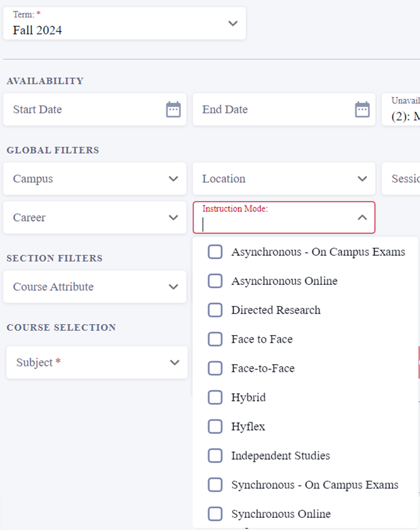Check the Asynchronous Online checkbox
420x530 pixels.
coord(215,281)
